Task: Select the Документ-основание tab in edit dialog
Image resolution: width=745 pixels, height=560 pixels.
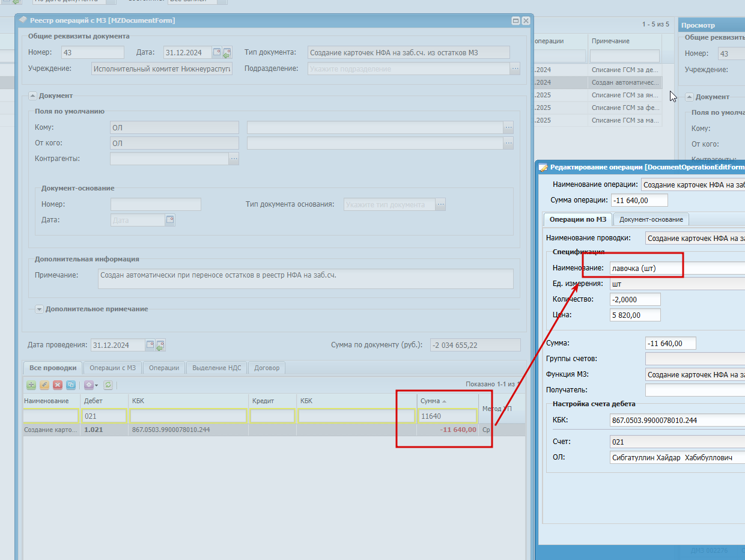Action: (651, 219)
